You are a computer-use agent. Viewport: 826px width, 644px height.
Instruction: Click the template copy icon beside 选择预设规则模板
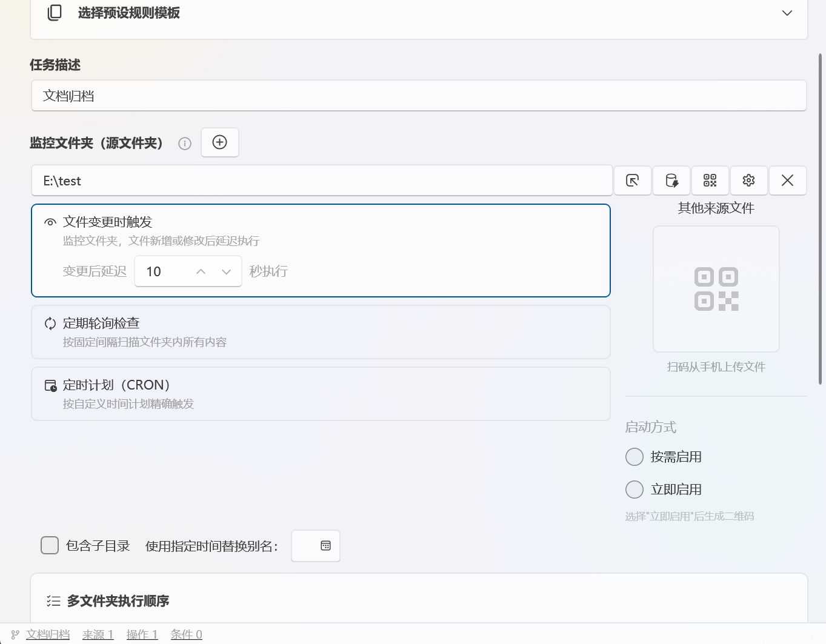[x=55, y=13]
